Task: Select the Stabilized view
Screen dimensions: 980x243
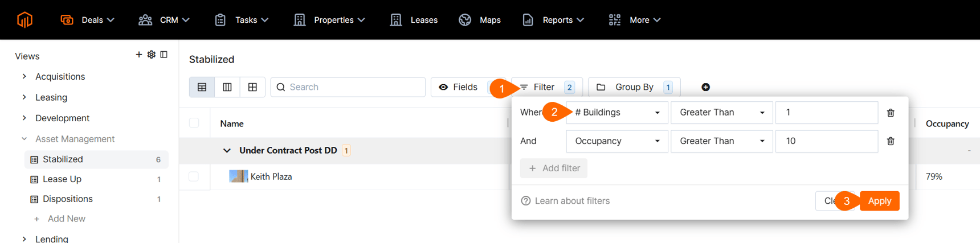Action: tap(96, 159)
